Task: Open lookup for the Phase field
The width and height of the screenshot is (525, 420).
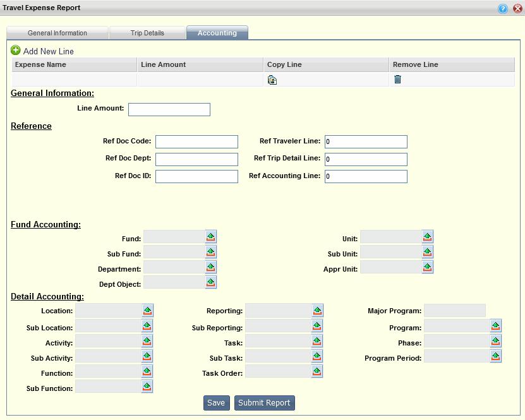Action: pyautogui.click(x=496, y=341)
